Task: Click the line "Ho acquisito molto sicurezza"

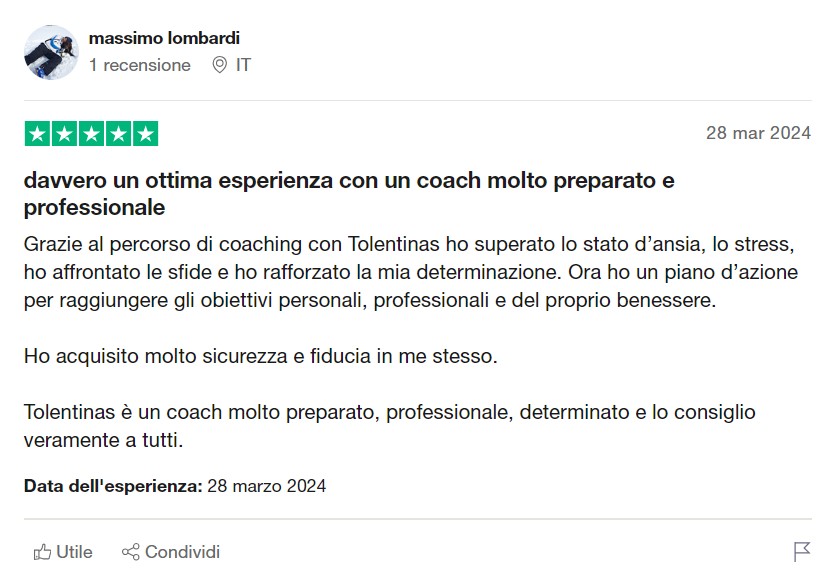Action: coord(260,356)
